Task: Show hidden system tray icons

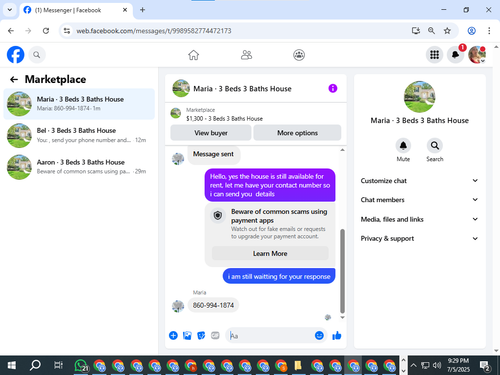Action: point(413,366)
